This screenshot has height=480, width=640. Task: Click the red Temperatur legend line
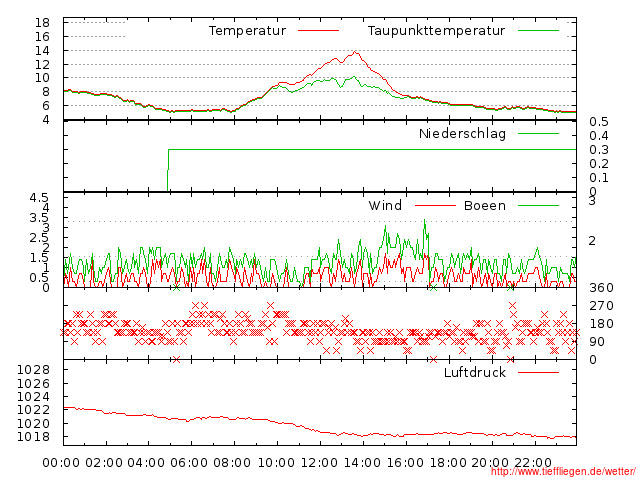coord(318,31)
